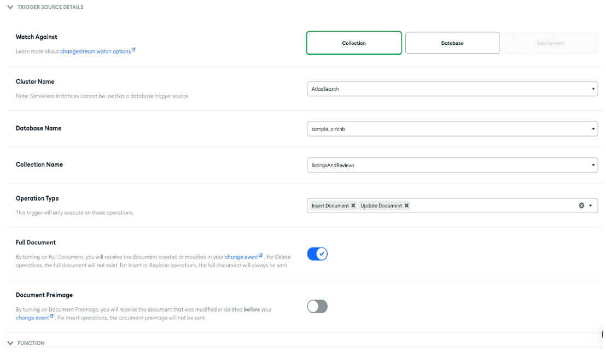Open change event link under Document Preimage
This screenshot has height=364, width=606.
point(32,318)
